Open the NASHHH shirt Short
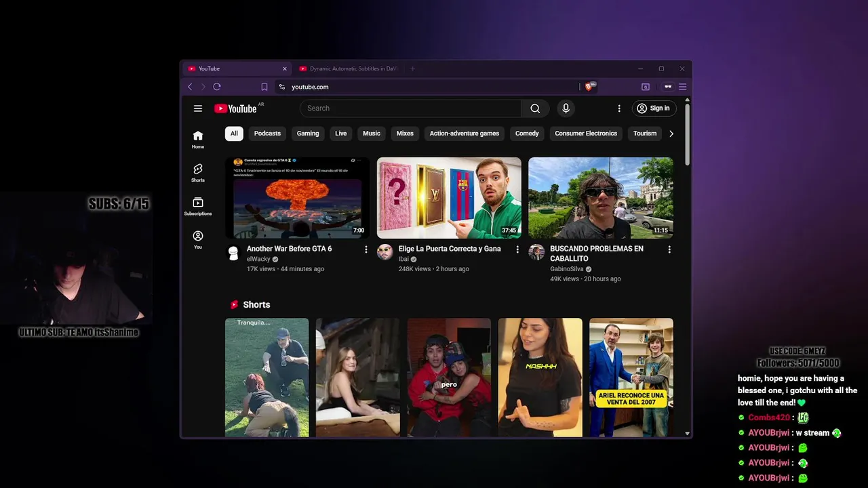This screenshot has width=868, height=488. [540, 378]
